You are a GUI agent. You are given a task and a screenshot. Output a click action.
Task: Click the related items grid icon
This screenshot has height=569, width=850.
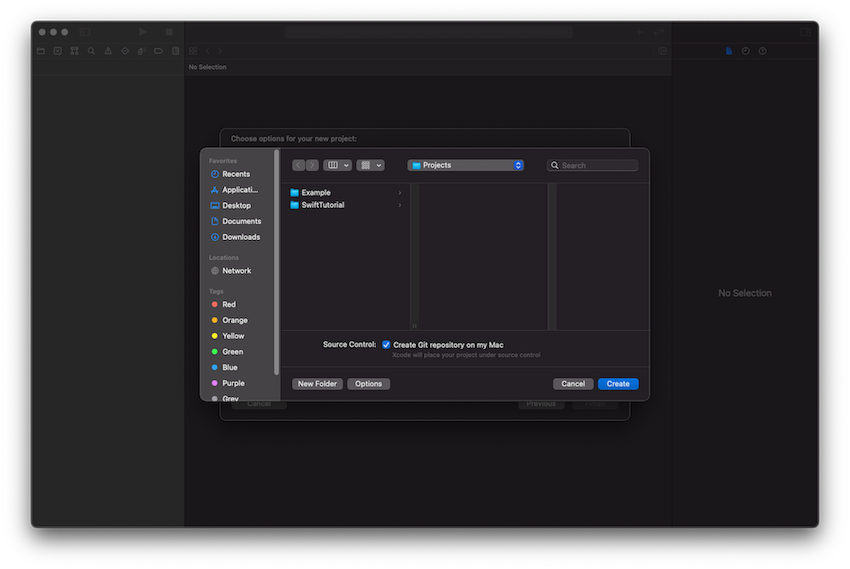[x=193, y=51]
